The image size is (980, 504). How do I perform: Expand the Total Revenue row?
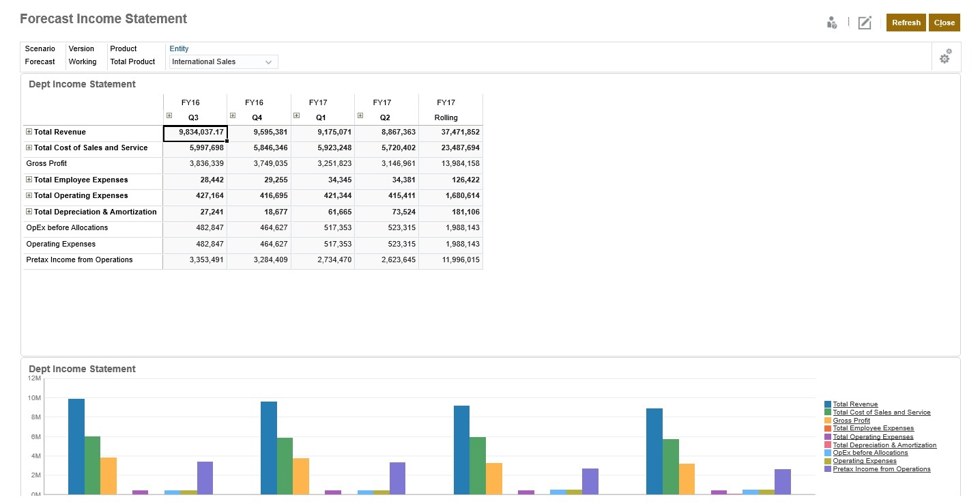tap(28, 132)
